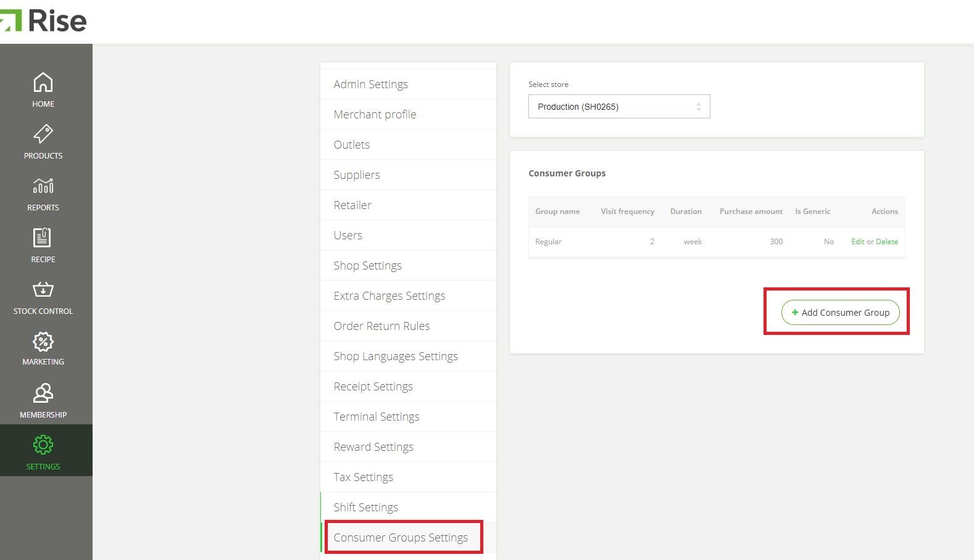Open Tax Settings
Image resolution: width=974 pixels, height=560 pixels.
[408, 477]
